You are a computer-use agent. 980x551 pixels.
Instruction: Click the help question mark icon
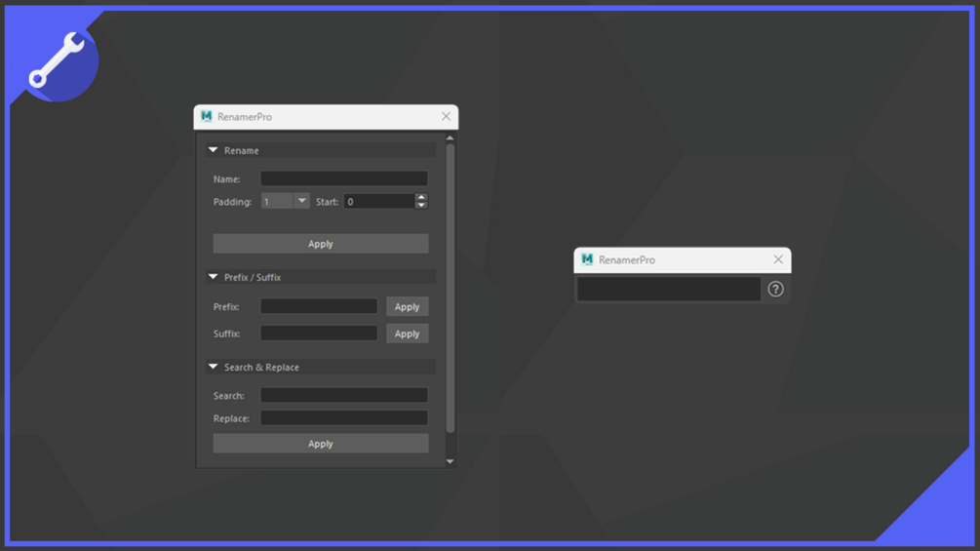coord(775,290)
